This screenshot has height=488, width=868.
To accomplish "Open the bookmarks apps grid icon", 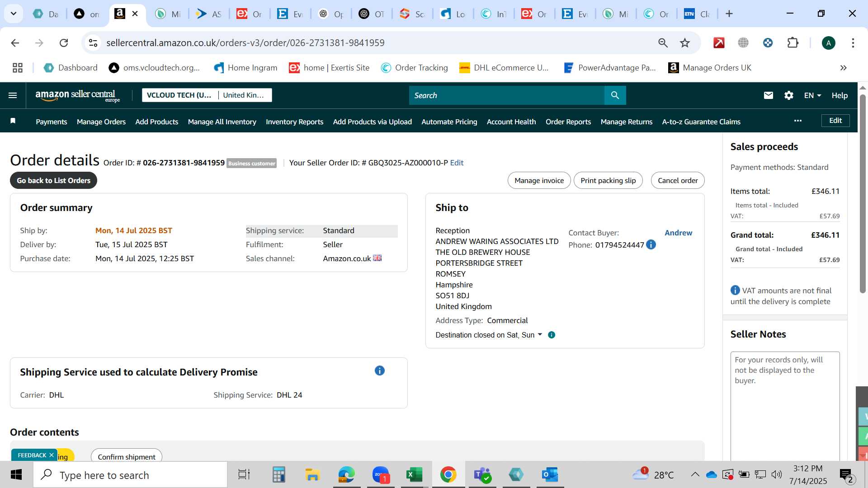I will (18, 68).
